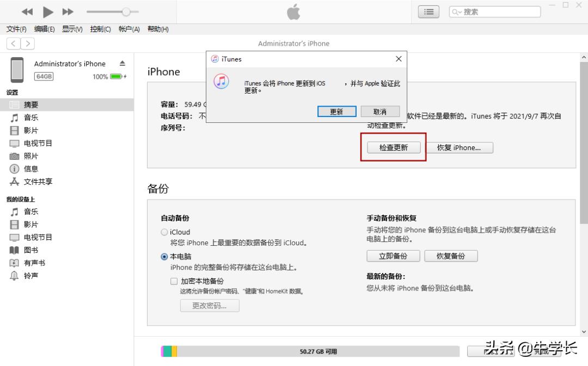Open the 帮助 menu
The width and height of the screenshot is (588, 366).
(x=157, y=29)
